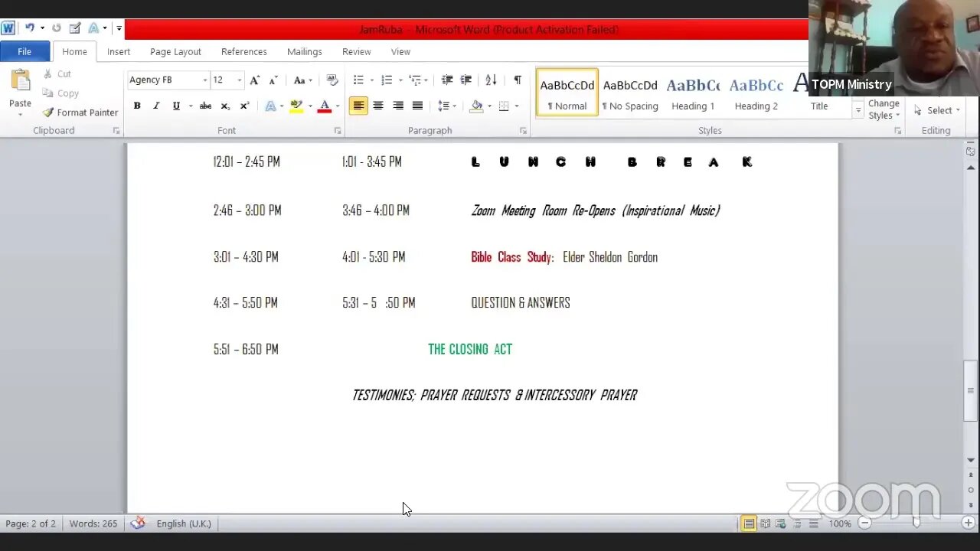Apply Text Effects to selection
Image resolution: width=980 pixels, height=551 pixels.
pos(270,106)
